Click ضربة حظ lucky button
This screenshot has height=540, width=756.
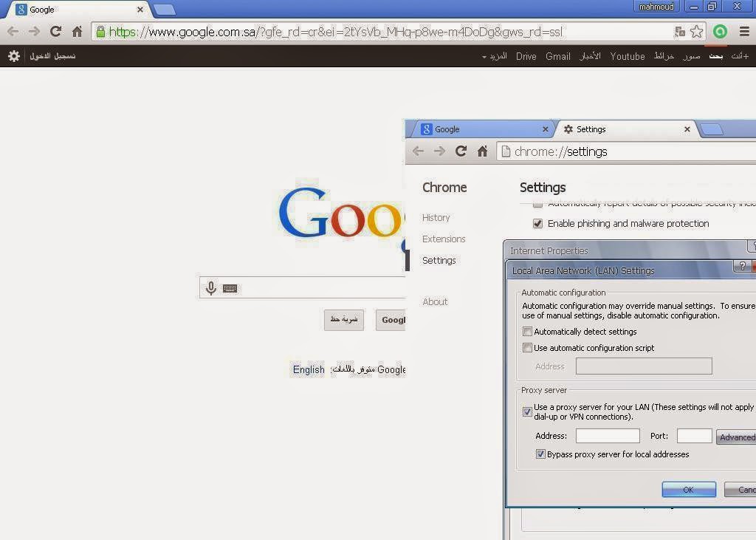344,319
